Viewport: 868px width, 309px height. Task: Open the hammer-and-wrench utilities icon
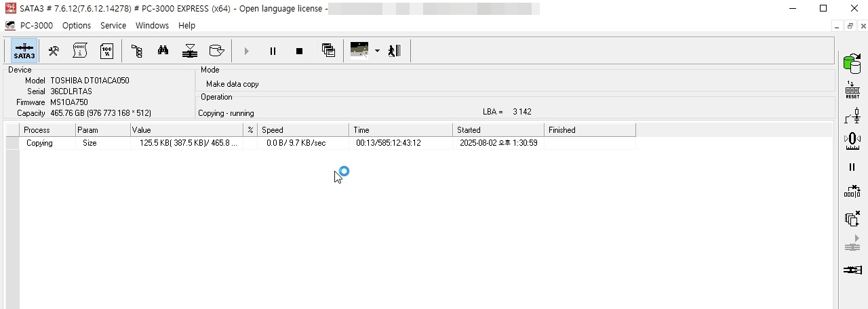pos(54,51)
